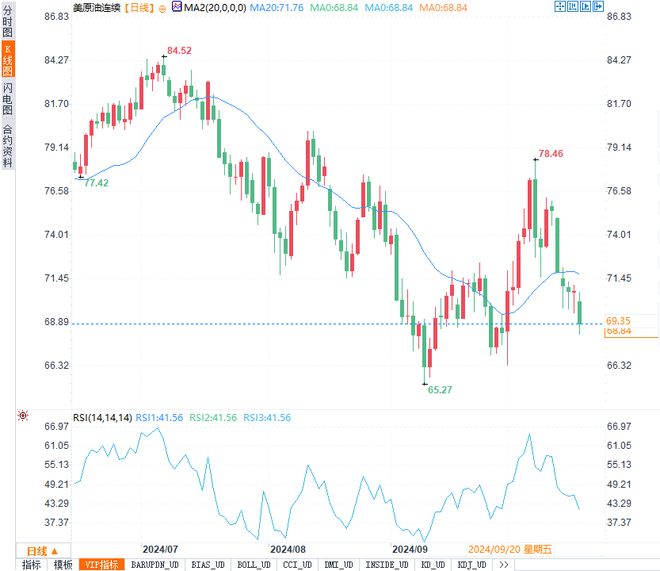Expand more indicators with the >> arrow

503,565
